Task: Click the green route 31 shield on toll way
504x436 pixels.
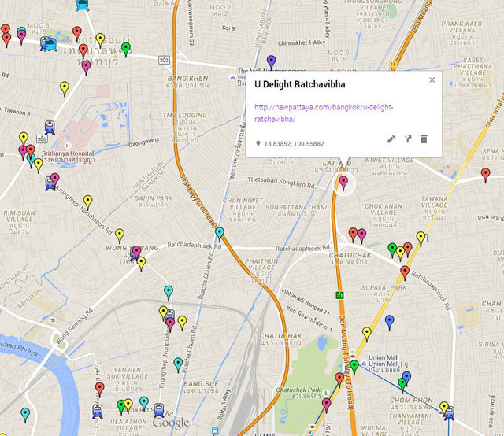Action: [339, 294]
